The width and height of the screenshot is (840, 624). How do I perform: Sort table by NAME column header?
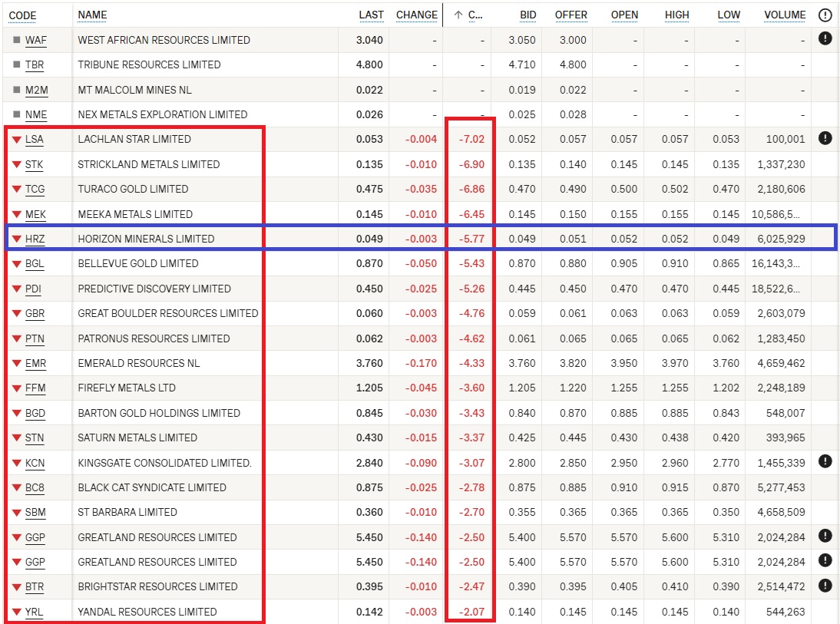(92, 15)
